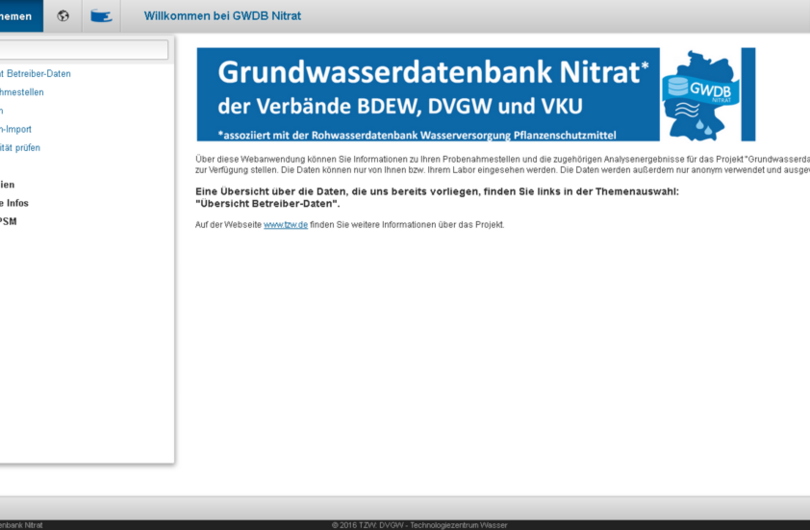This screenshot has width=810, height=530.
Task: Follow the www.tzw.de hyperlink
Action: [x=285, y=225]
